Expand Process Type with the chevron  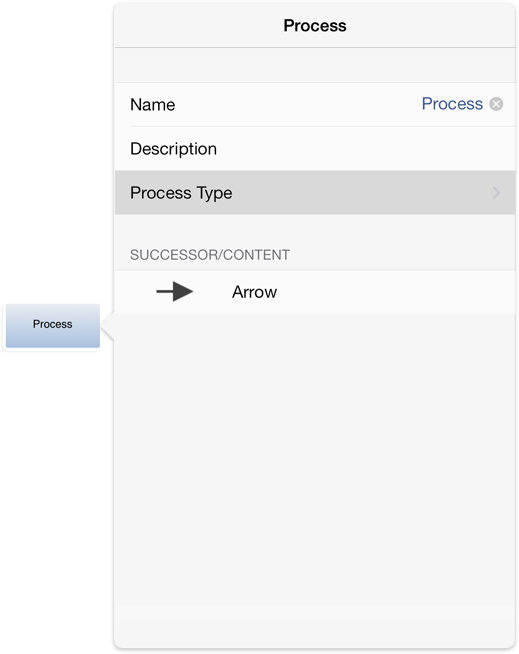click(x=496, y=193)
